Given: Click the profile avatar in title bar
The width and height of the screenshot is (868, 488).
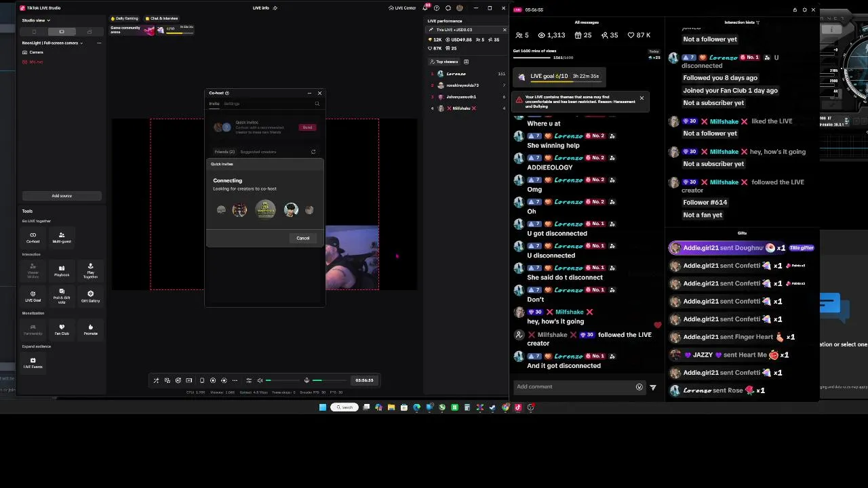Looking at the screenshot, I should click(x=459, y=8).
